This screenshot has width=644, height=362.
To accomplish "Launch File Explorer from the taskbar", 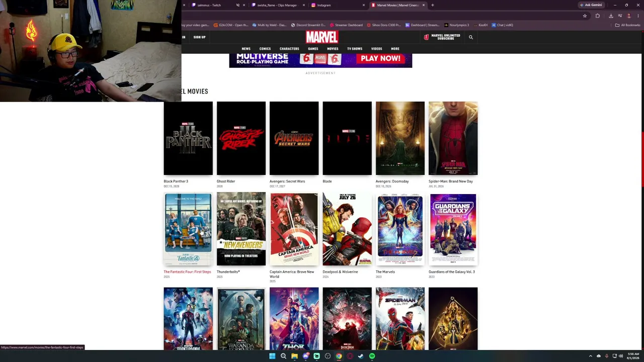I will 294,356.
